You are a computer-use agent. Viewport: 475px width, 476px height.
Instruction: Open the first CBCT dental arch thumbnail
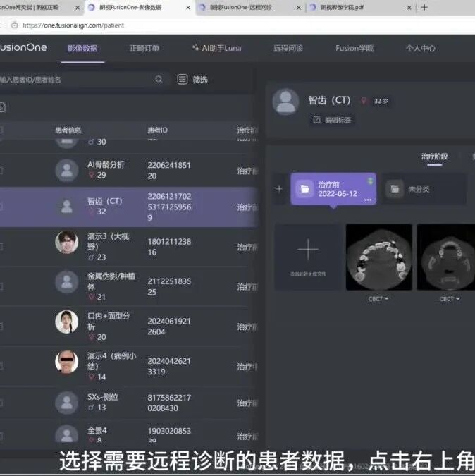pos(379,257)
